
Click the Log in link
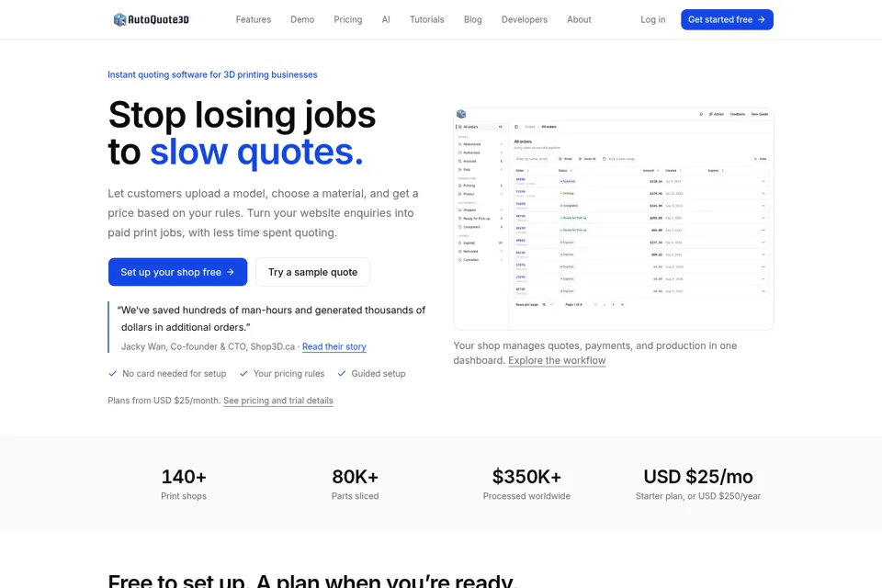[652, 19]
